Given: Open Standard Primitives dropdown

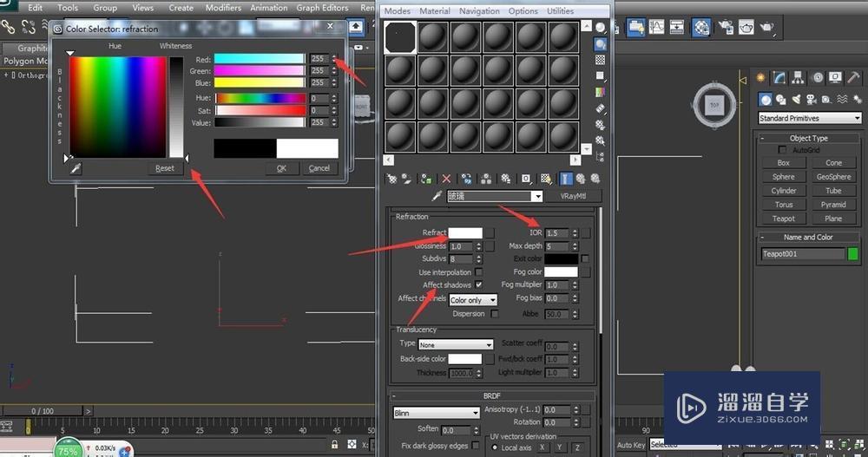Looking at the screenshot, I should coord(810,118).
